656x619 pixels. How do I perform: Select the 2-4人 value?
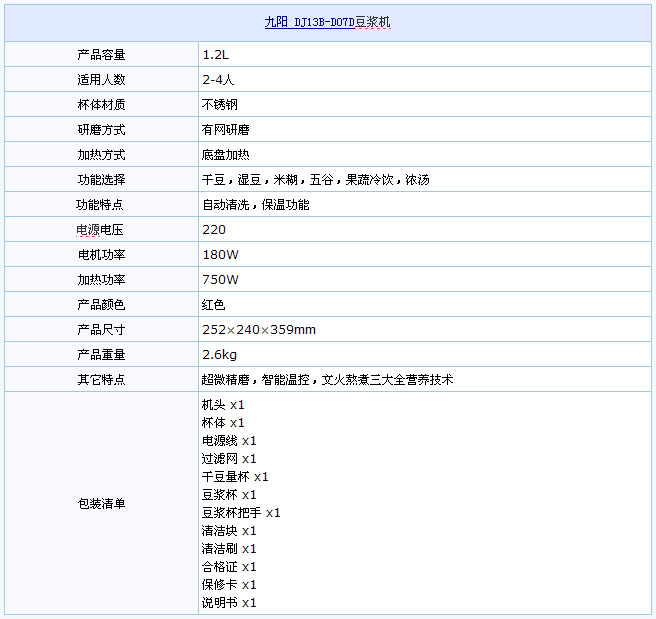point(218,79)
